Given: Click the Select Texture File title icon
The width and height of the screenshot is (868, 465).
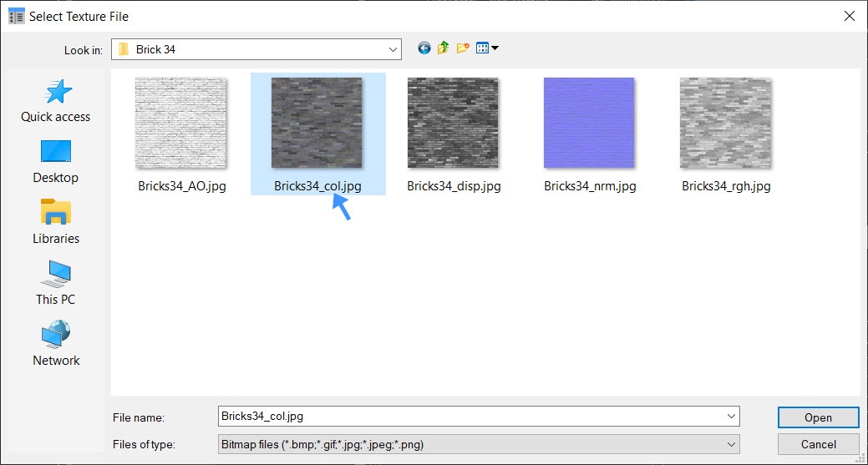Looking at the screenshot, I should coord(17,17).
